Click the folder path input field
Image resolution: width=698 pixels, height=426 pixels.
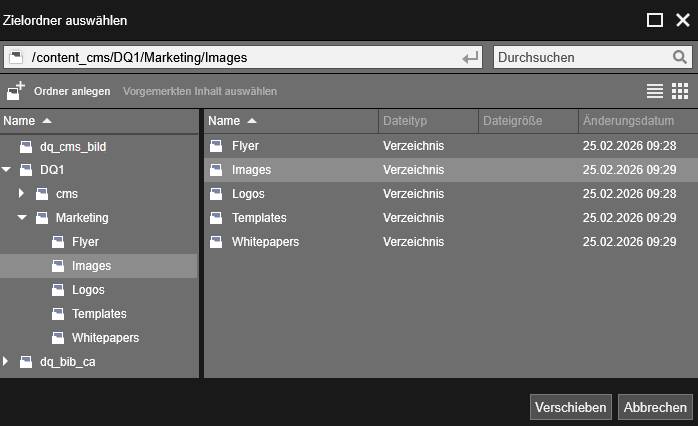point(240,58)
